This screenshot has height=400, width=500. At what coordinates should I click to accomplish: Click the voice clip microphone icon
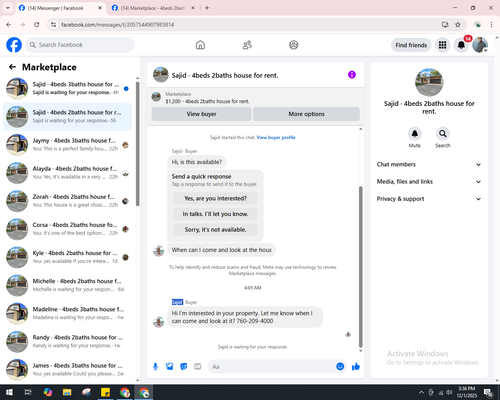pos(155,367)
